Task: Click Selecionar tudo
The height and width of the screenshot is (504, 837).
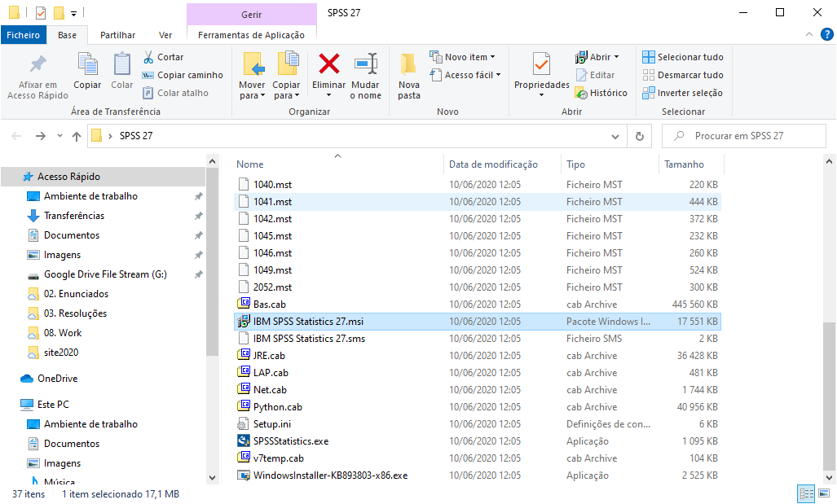Action: tap(683, 57)
